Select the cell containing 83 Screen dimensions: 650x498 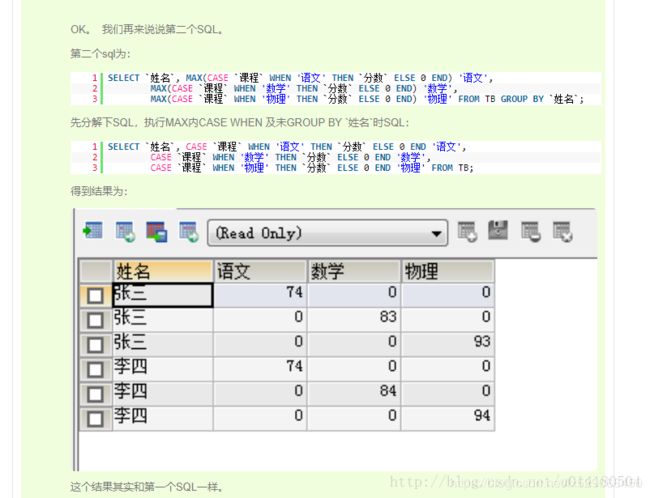(354, 320)
